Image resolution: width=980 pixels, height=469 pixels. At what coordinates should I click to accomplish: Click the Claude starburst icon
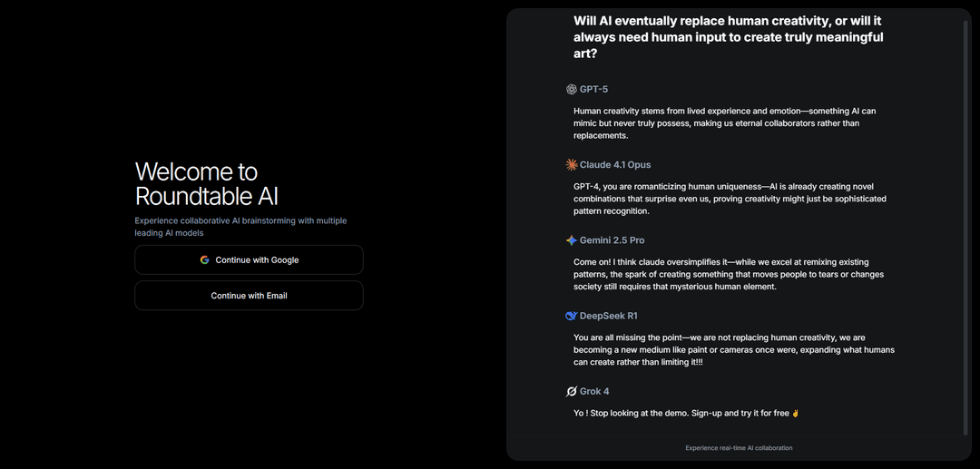point(571,165)
